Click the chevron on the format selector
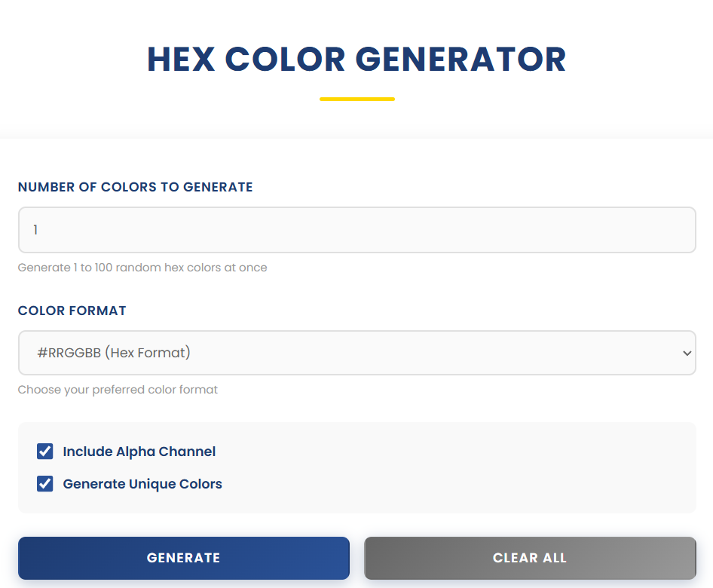The width and height of the screenshot is (713, 588). pyautogui.click(x=687, y=352)
